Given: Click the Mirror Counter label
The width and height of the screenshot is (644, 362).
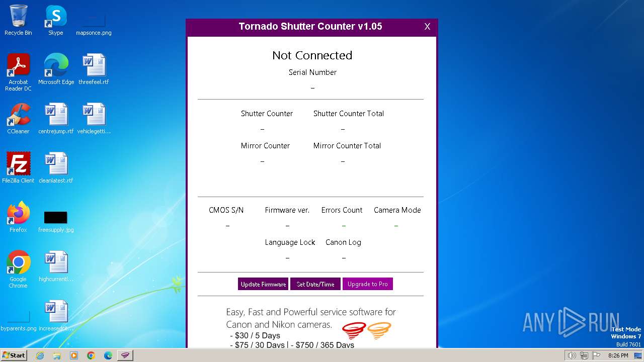Looking at the screenshot, I should click(265, 146).
